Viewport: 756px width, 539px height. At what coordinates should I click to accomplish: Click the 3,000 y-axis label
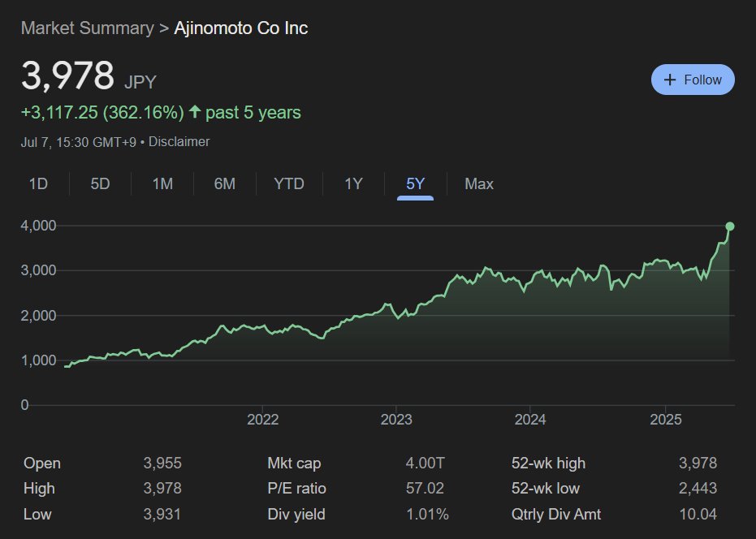click(x=39, y=270)
